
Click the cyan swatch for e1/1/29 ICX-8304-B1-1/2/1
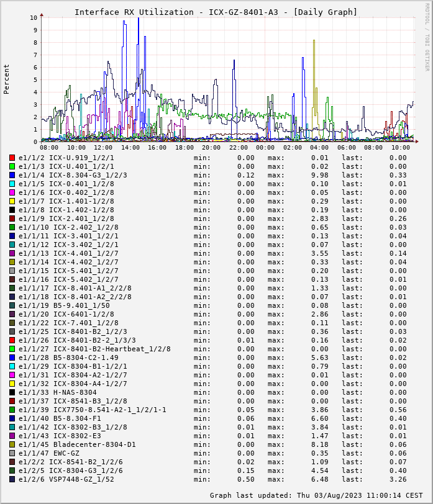click(x=12, y=366)
